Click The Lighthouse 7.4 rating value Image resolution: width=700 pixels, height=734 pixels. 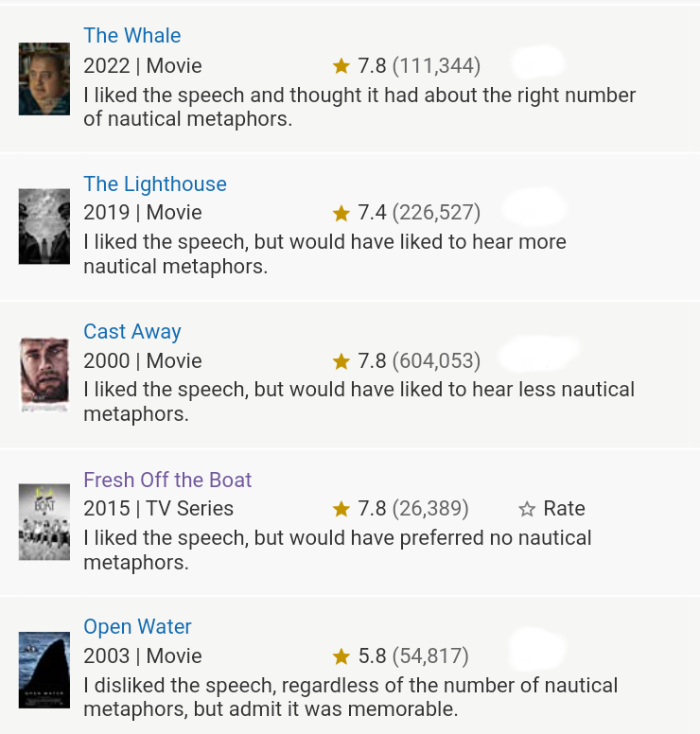tap(372, 214)
